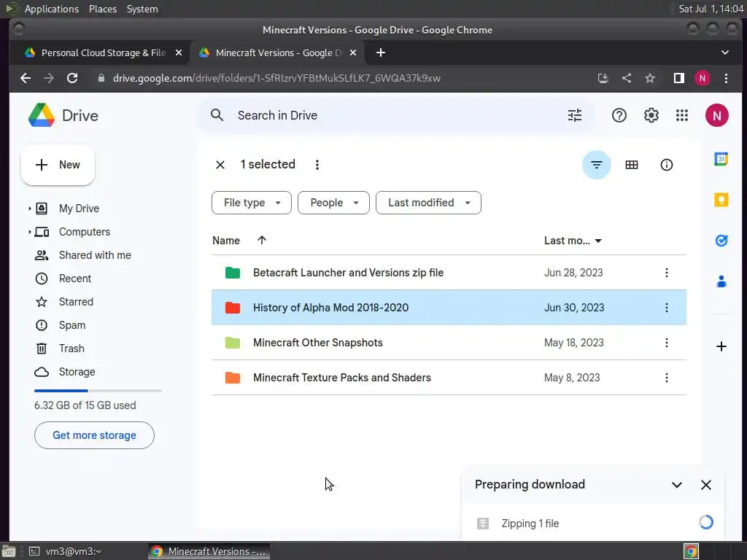Click the New button
This screenshot has width=747, height=560.
[58, 165]
